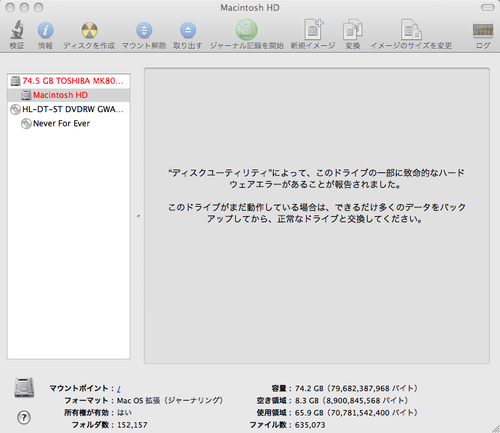Image resolution: width=500 pixels, height=433 pixels.
Task: Select HL-DT-ST DVDRW GWA drive
Action: coord(69,109)
